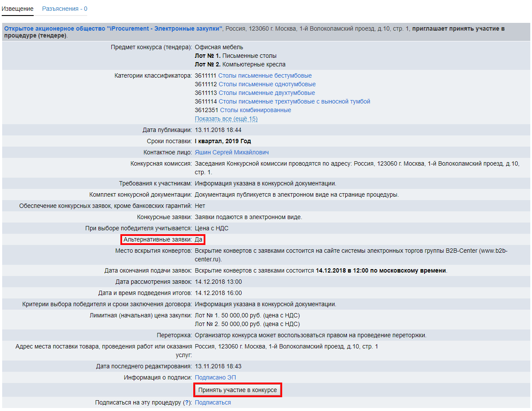This screenshot has height=411, width=532.
Task: Open the Разъяснения - 0 tab
Action: tap(65, 9)
